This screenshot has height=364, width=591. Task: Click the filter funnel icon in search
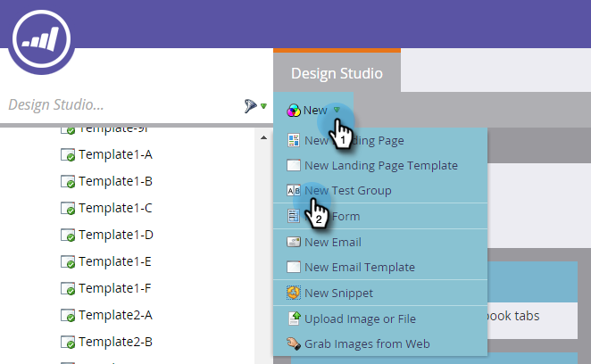coord(250,106)
